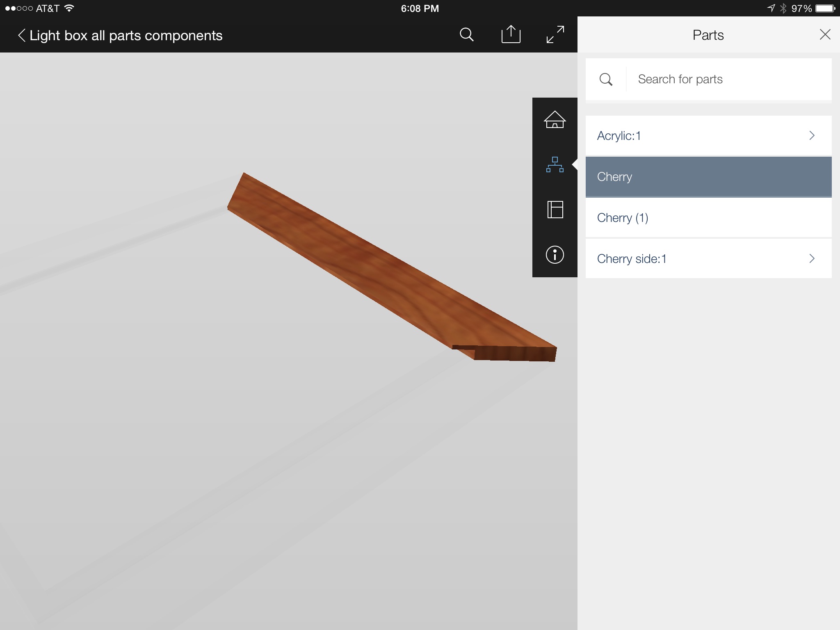Tap the share export icon
The width and height of the screenshot is (840, 630).
tap(511, 34)
